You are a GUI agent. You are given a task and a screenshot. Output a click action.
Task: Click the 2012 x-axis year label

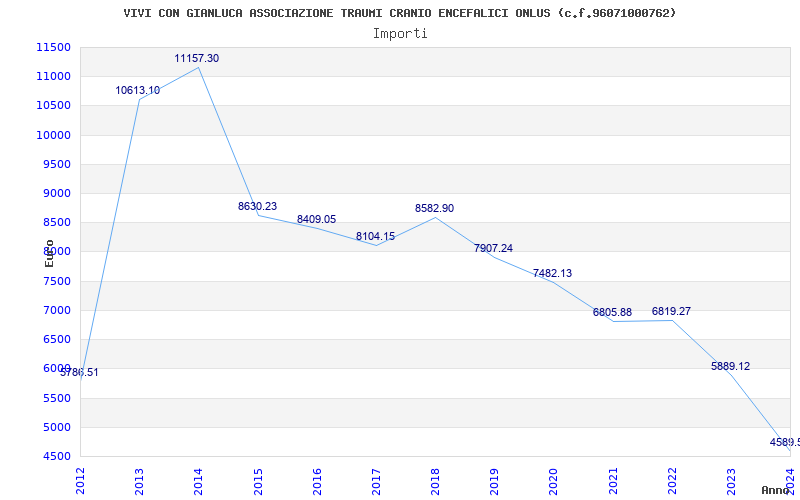coord(80,481)
